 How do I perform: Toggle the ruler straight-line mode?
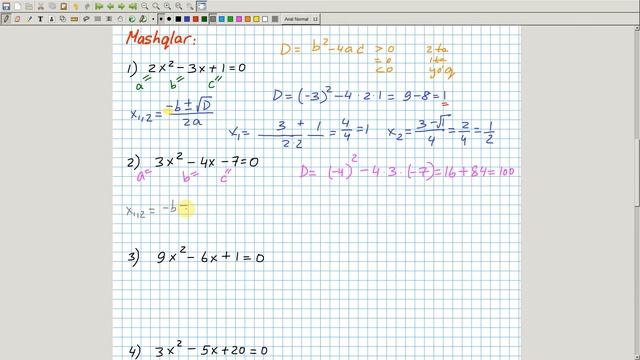pos(74,19)
